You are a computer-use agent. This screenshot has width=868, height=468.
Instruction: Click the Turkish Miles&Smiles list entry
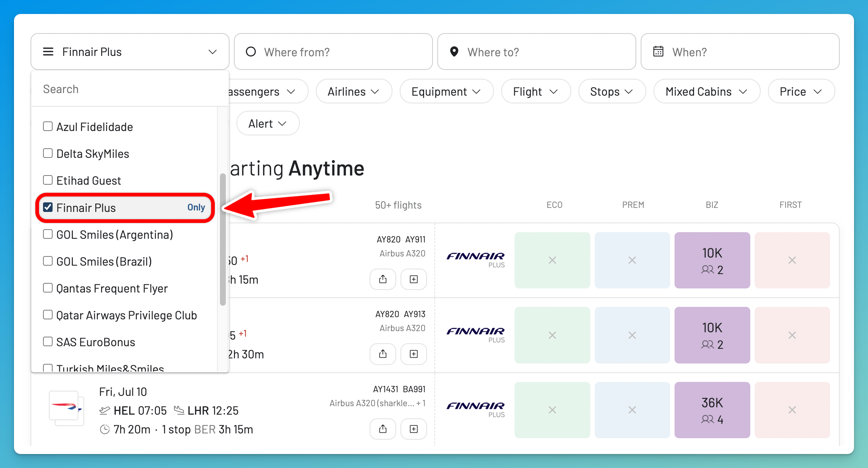[110, 368]
